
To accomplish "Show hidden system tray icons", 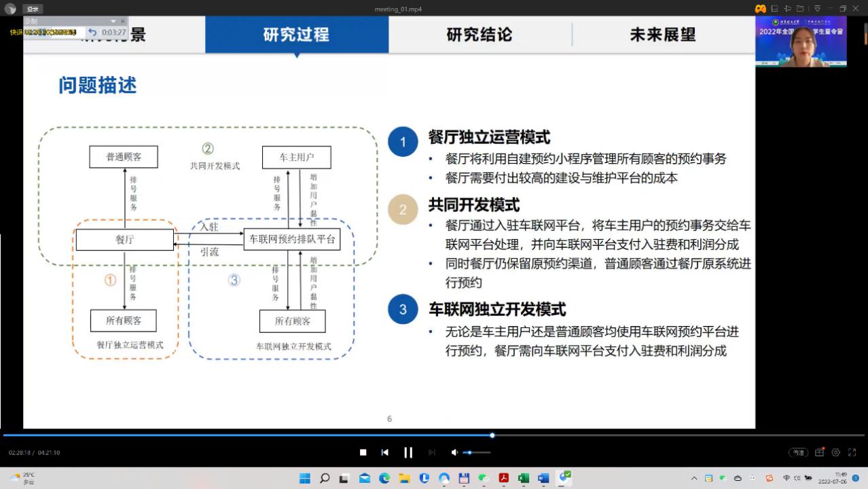I will (x=694, y=478).
